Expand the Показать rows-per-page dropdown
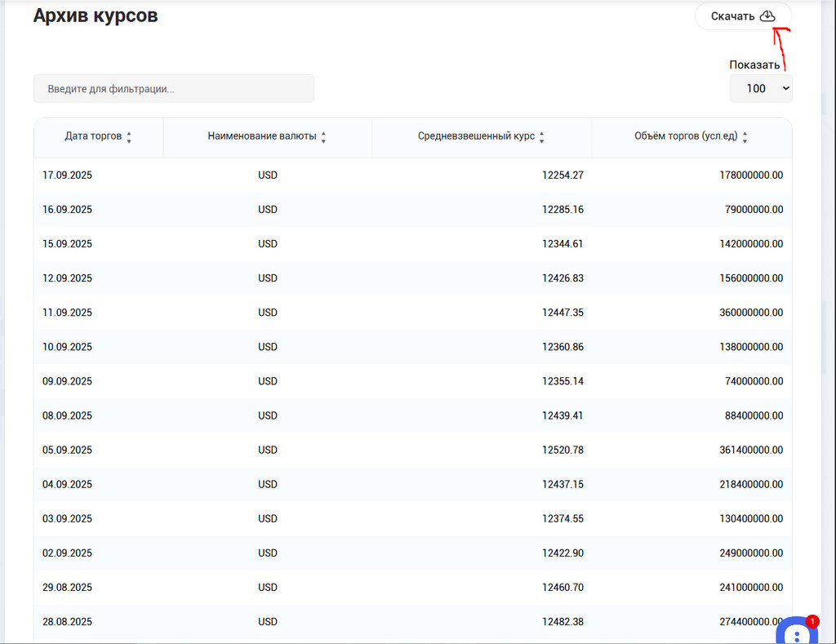Viewport: 836px width, 644px height. 760,88
